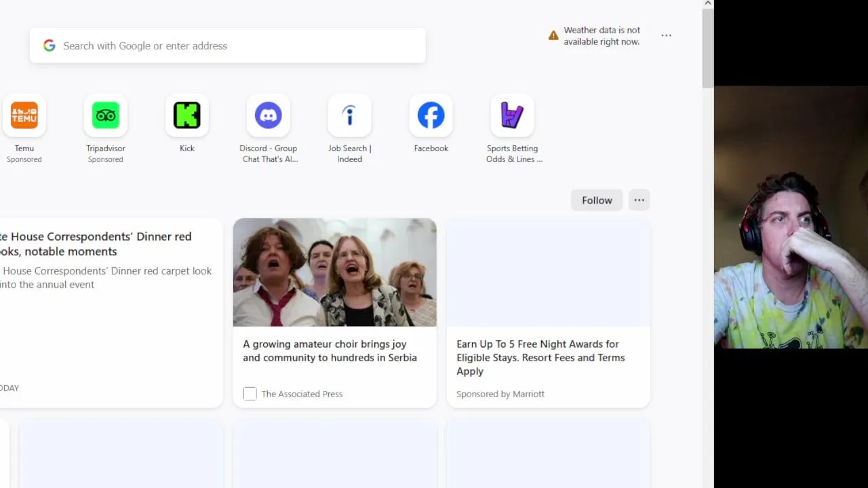Image resolution: width=868 pixels, height=488 pixels.
Task: Open the Indeed Job Search shortcut icon
Action: [x=350, y=115]
